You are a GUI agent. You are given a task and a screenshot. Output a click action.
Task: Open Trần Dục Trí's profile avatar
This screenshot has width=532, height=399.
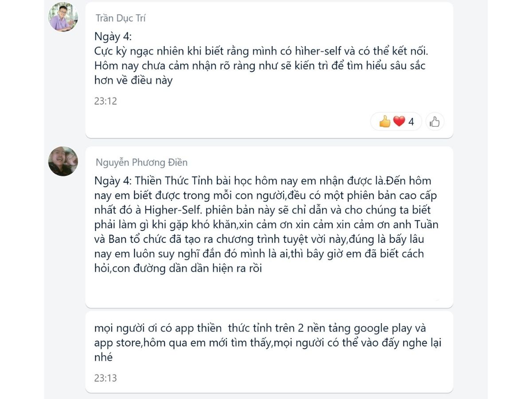(x=63, y=17)
